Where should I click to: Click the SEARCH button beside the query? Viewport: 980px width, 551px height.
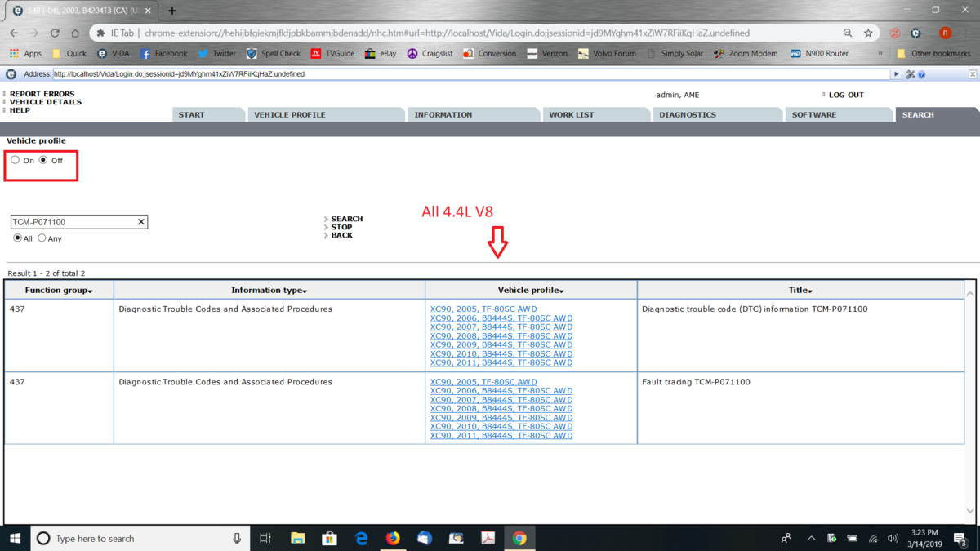346,219
